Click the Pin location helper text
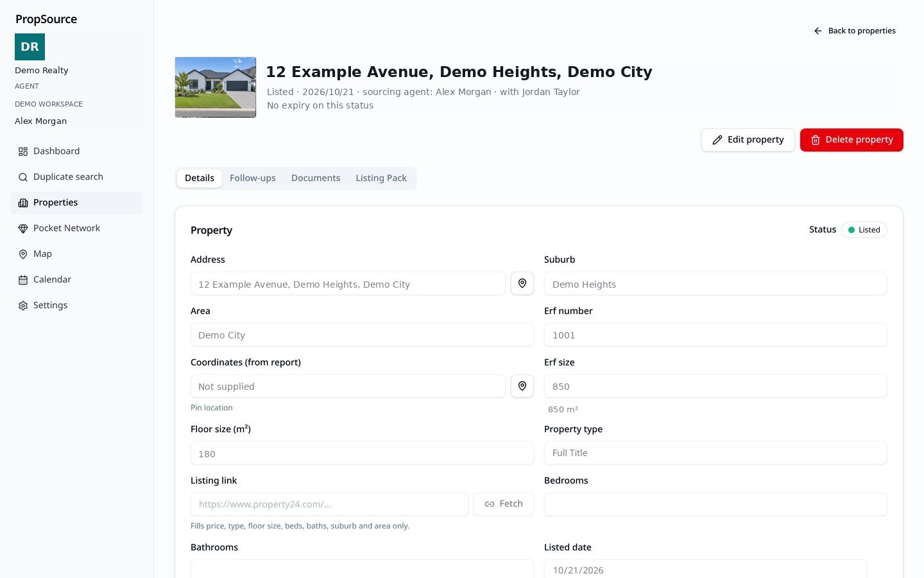The height and width of the screenshot is (578, 924). pos(212,408)
